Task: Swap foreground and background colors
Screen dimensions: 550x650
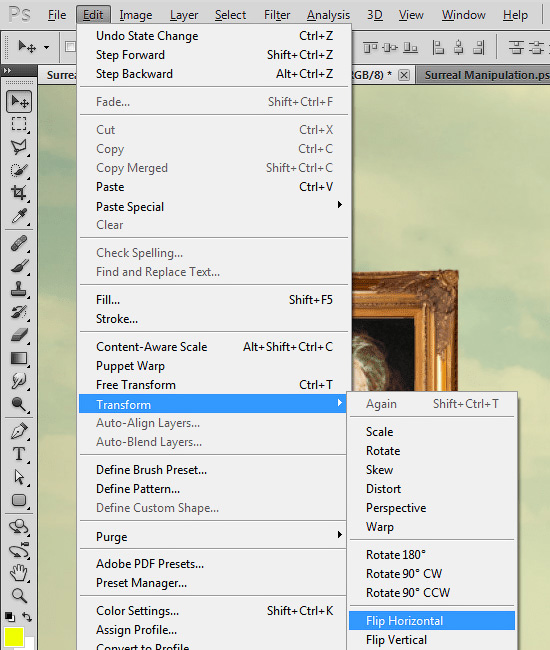Action: pos(27,617)
